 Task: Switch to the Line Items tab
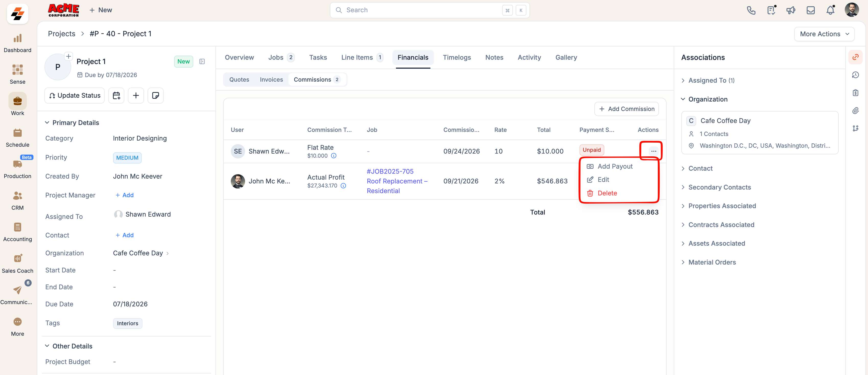coord(362,58)
